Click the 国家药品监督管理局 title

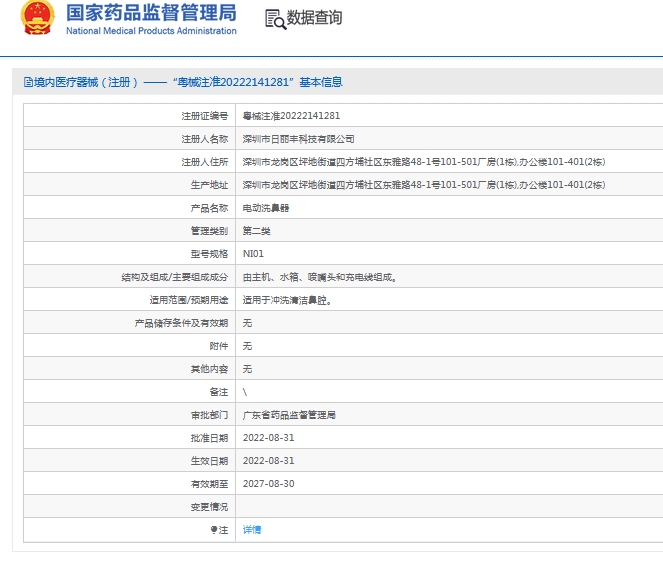pos(151,13)
